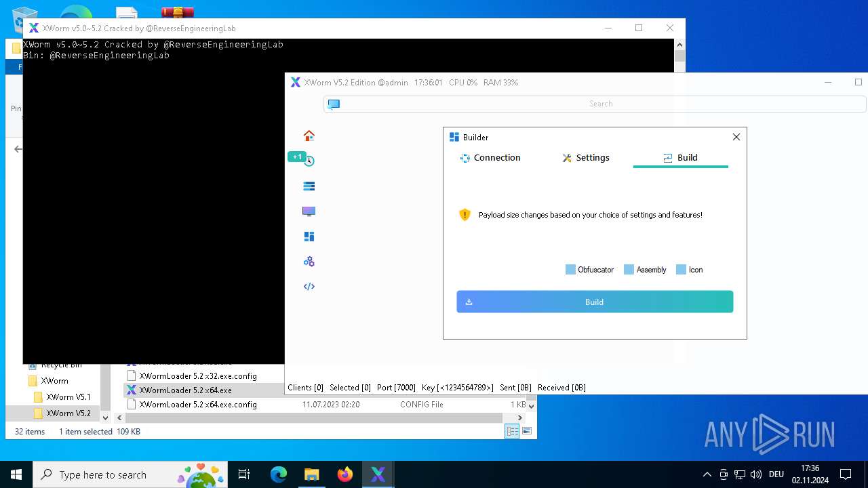Open the home icon in XWorm sidebar

click(x=309, y=136)
